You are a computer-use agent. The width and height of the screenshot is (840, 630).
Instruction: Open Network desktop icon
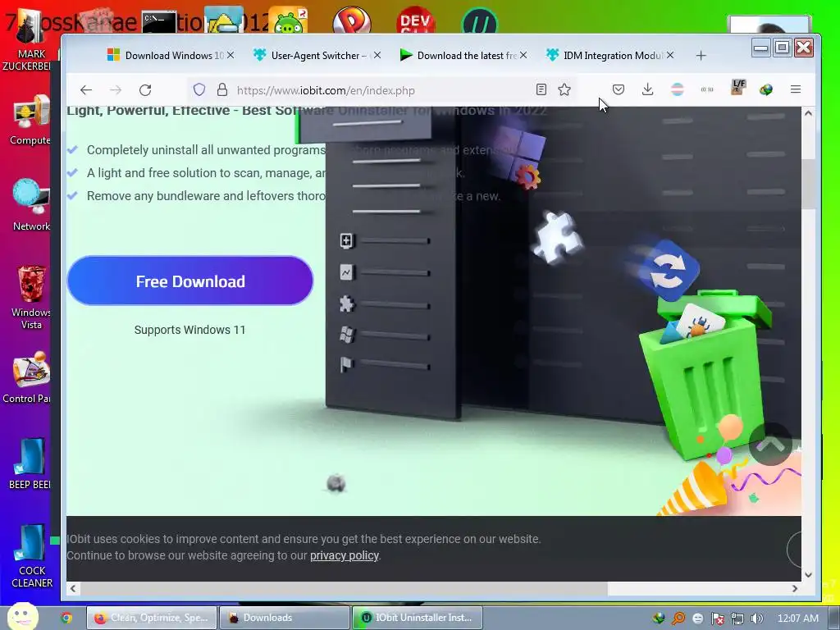click(30, 205)
